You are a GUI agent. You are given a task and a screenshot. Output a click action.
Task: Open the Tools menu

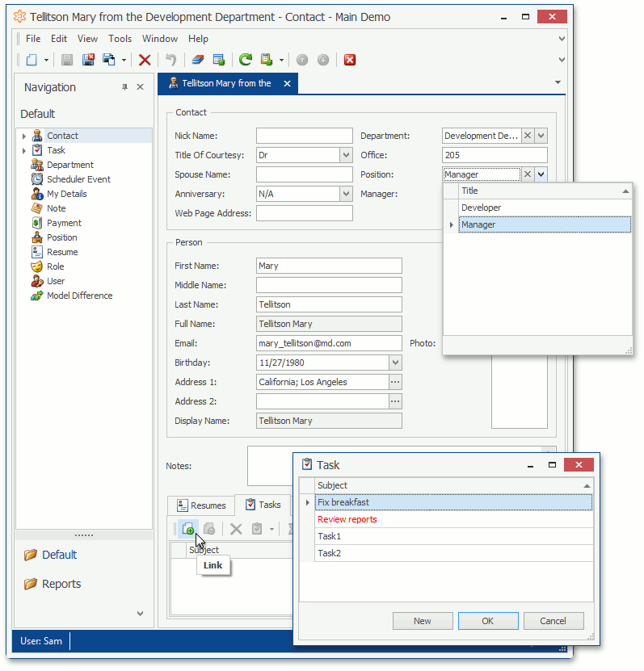120,39
